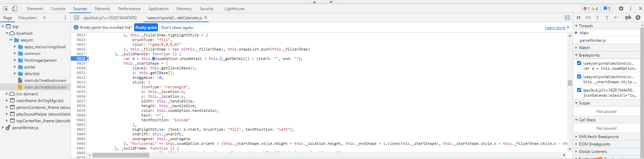The width and height of the screenshot is (644, 159).
Task: Collapse the seeyon folder
Action: tap(11, 40)
